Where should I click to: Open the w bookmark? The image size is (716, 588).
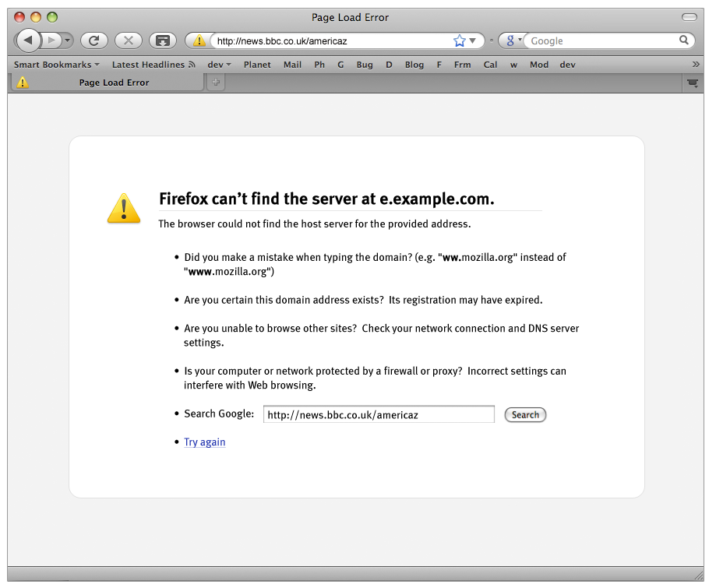(x=513, y=65)
